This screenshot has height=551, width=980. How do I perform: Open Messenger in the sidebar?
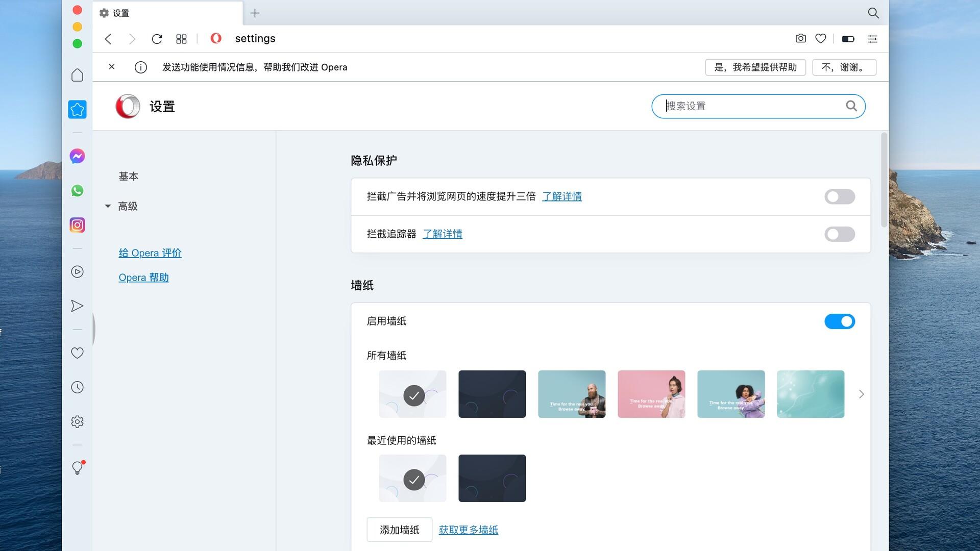pyautogui.click(x=77, y=156)
